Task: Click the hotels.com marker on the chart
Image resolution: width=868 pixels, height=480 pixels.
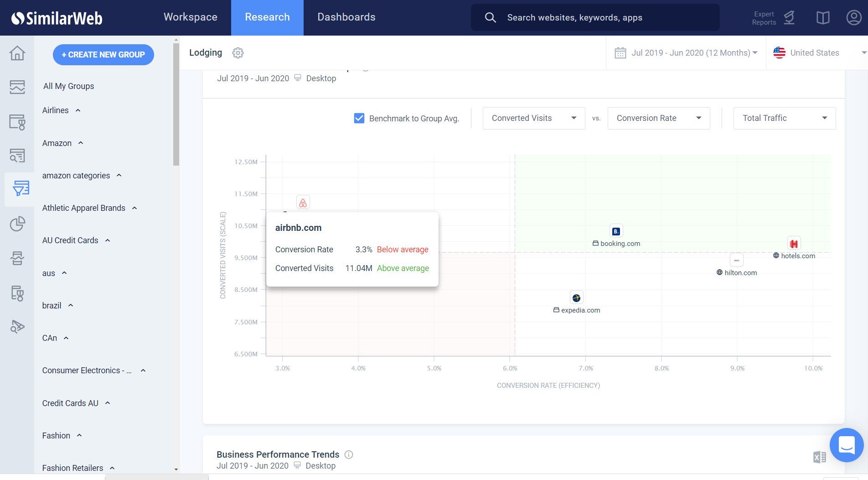Action: [794, 243]
